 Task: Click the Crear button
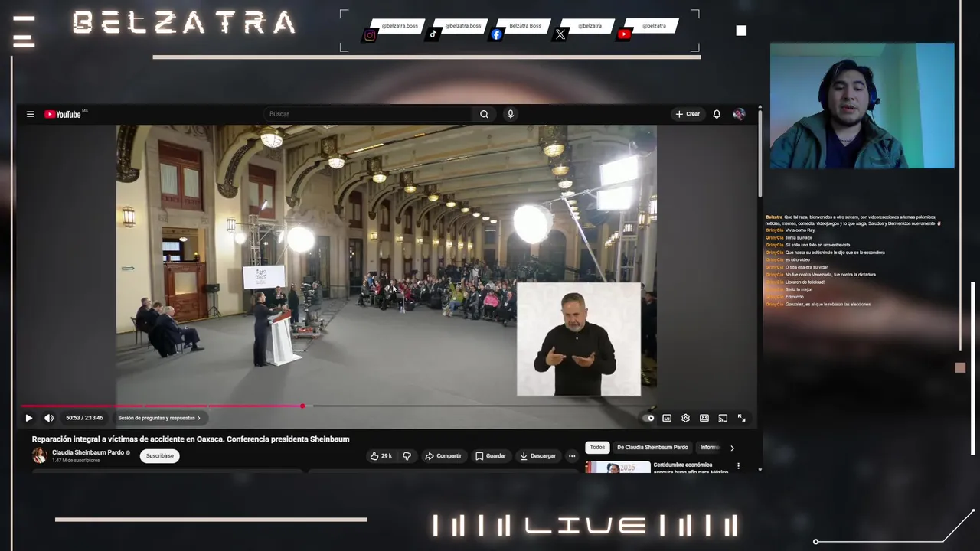[x=688, y=114]
